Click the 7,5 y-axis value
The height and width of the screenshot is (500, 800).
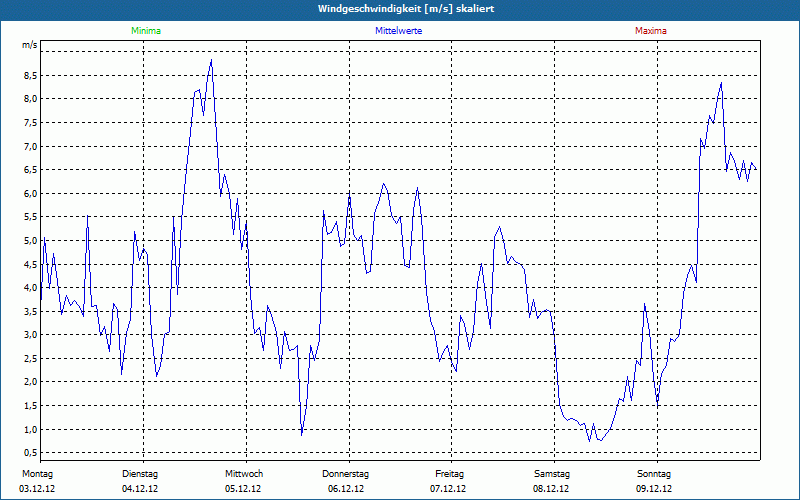[x=30, y=122]
